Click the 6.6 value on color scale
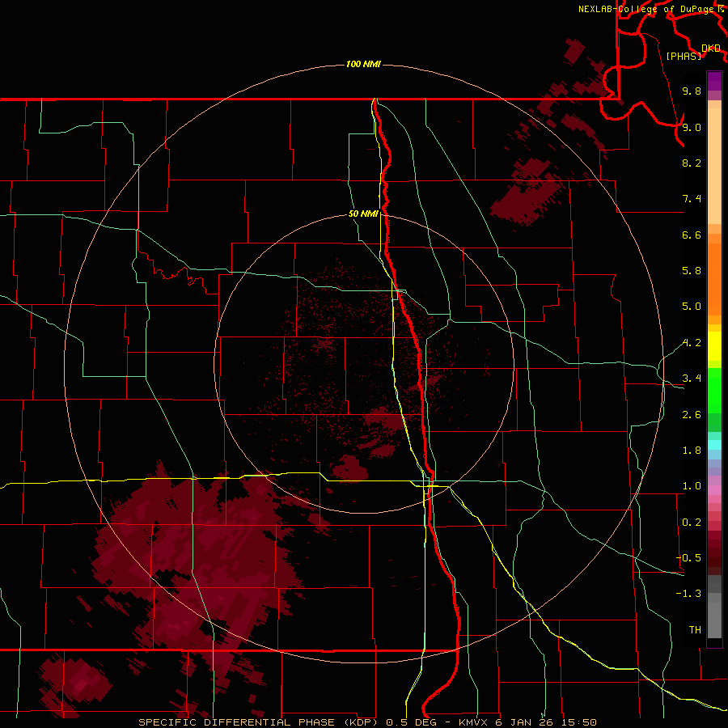This screenshot has height=728, width=728. (x=692, y=235)
